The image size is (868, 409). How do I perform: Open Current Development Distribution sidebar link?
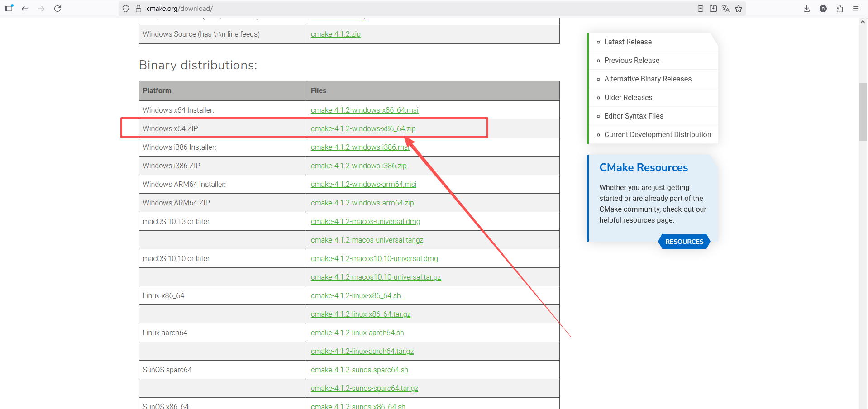click(x=658, y=134)
